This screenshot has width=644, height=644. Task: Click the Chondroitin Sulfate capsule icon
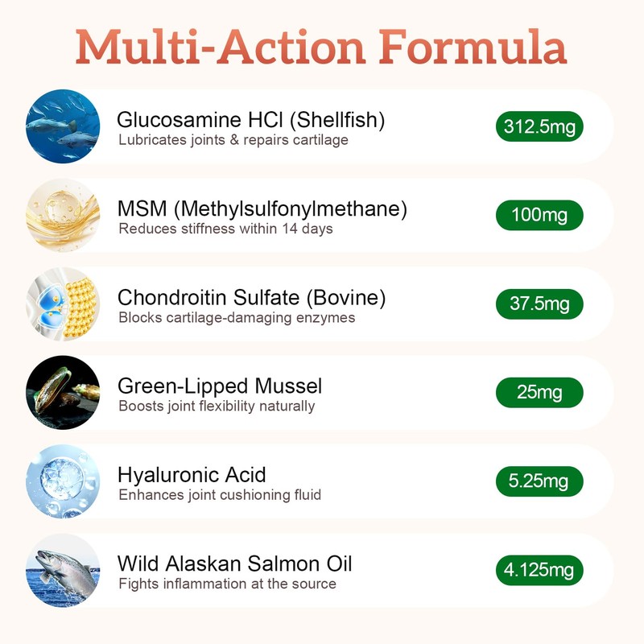tap(63, 303)
